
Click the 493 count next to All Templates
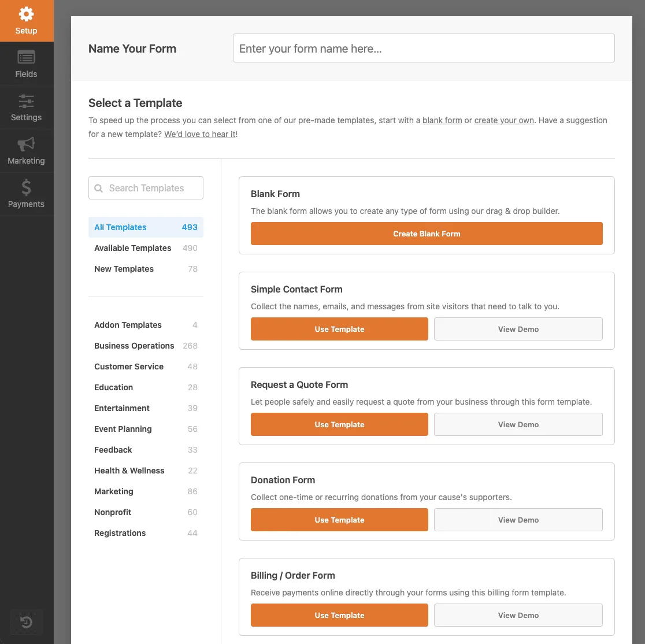pyautogui.click(x=190, y=227)
